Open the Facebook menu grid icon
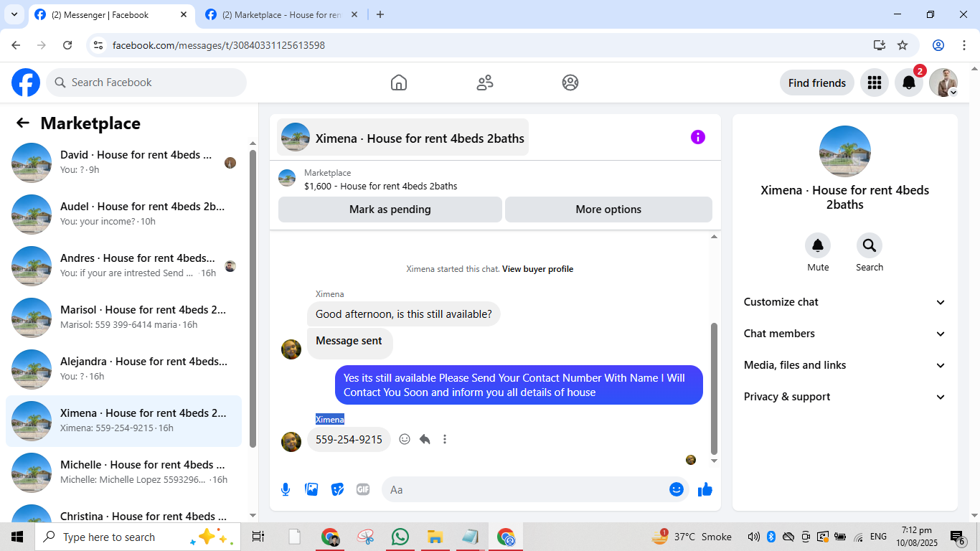 (x=874, y=83)
